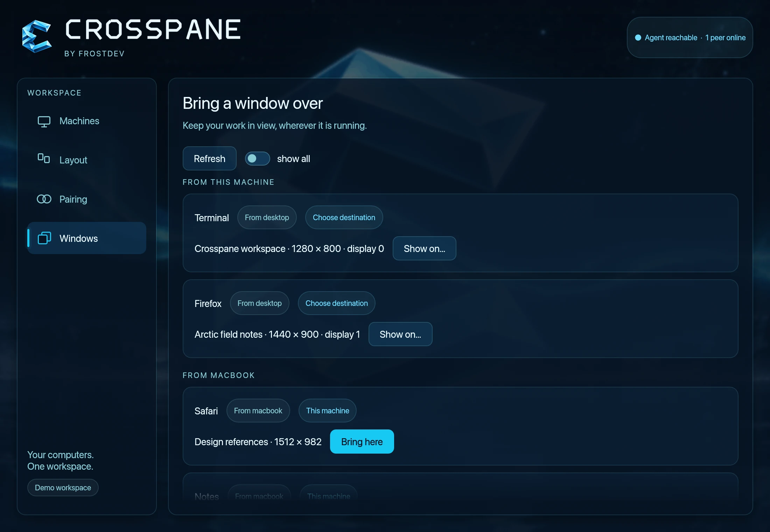Open Show on… for Crosspane workspace window
Image resolution: width=770 pixels, height=532 pixels.
click(424, 248)
